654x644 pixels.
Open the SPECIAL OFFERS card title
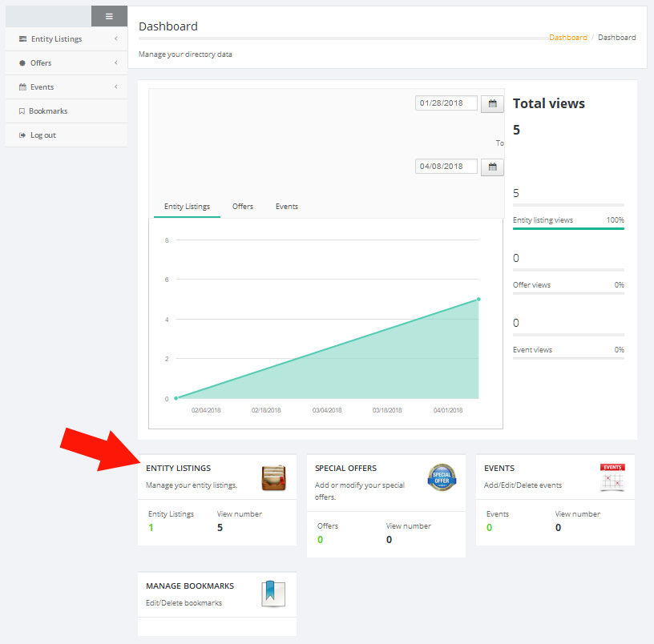[x=345, y=469]
